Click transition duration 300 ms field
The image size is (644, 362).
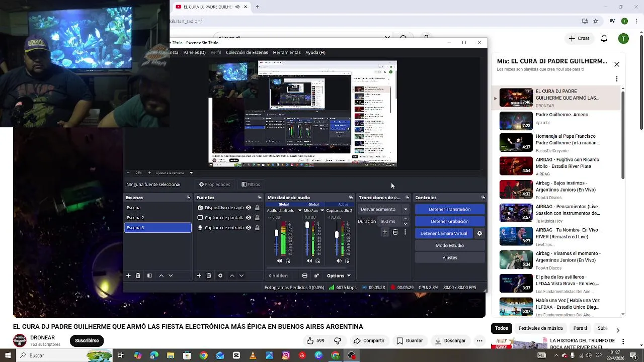pyautogui.click(x=390, y=221)
